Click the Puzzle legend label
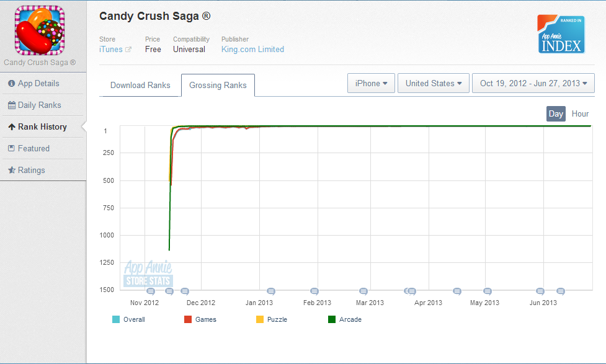 pos(277,319)
